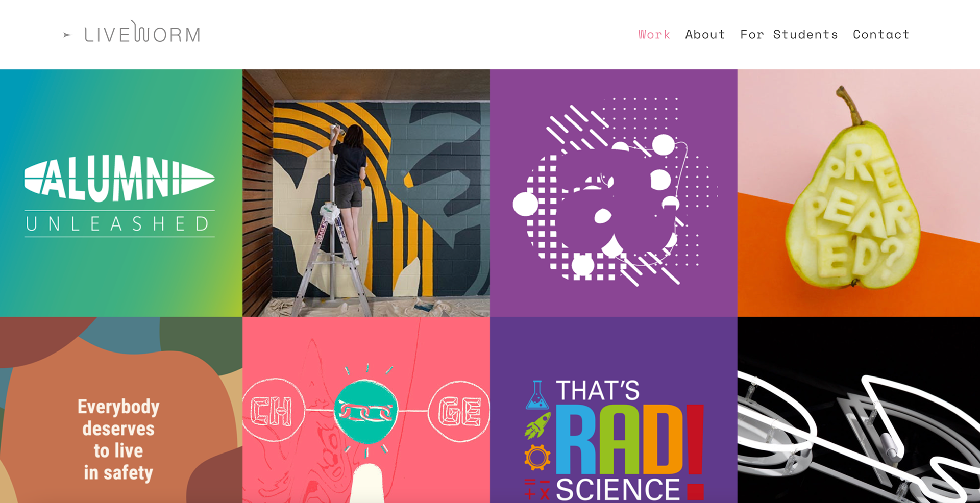Click the green rocket icon
This screenshot has height=503, width=980.
[x=537, y=426]
